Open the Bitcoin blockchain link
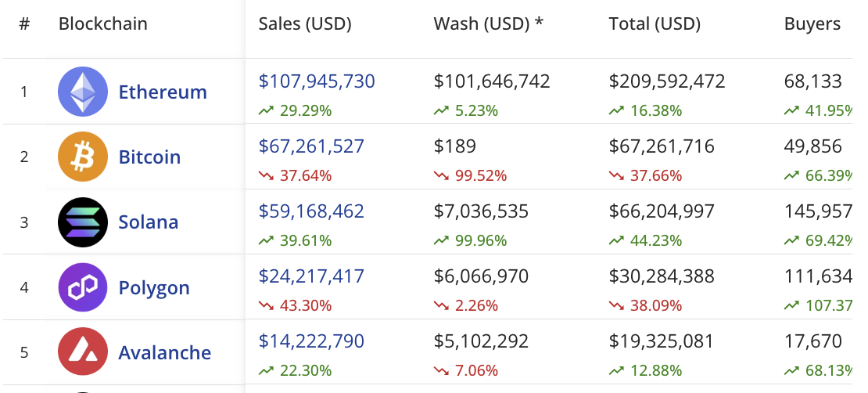The height and width of the screenshot is (393, 868). (149, 157)
